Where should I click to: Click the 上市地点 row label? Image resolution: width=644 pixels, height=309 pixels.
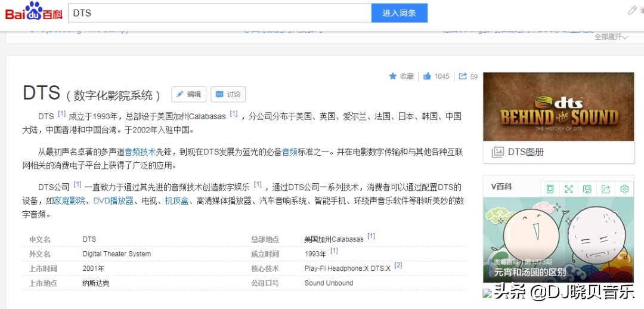coord(43,283)
